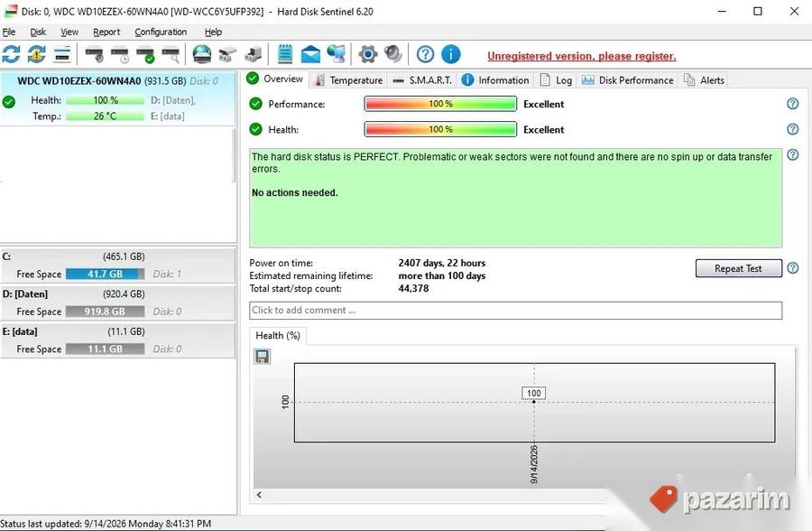Screen dimensions: 812x531
Task: Click the comment input field
Action: click(516, 311)
